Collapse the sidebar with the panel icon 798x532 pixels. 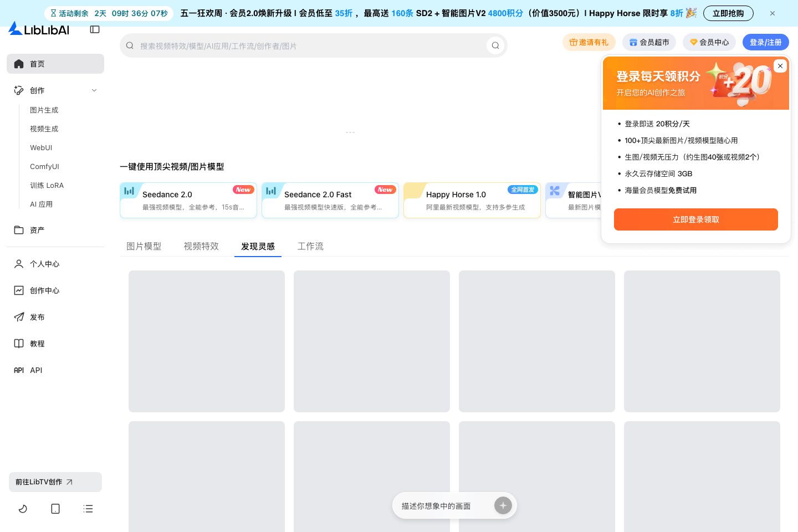pyautogui.click(x=95, y=29)
